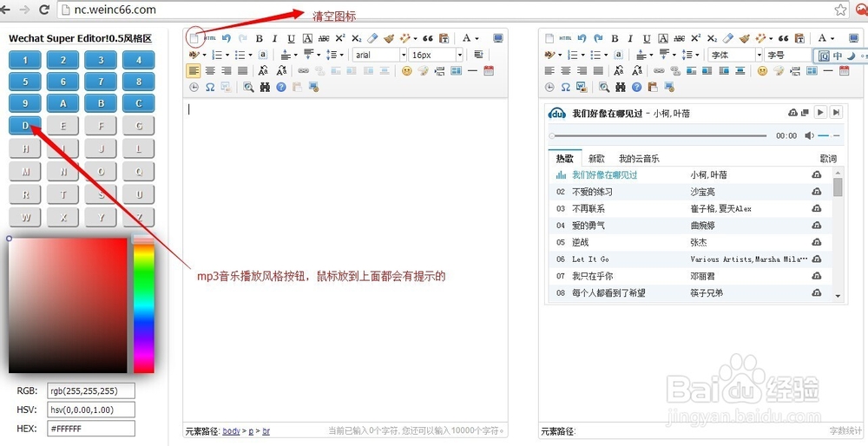Insert date via calendar icon in left editor
The height and width of the screenshot is (446, 868).
point(488,71)
